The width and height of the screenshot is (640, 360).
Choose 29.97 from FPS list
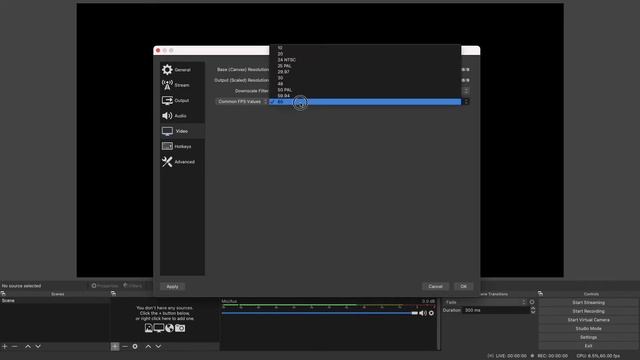(x=365, y=72)
